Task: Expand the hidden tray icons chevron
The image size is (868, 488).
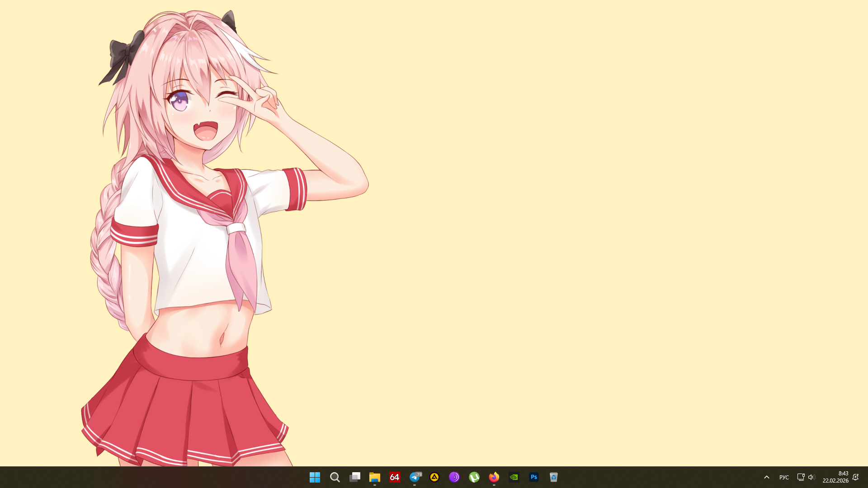Action: click(x=767, y=477)
